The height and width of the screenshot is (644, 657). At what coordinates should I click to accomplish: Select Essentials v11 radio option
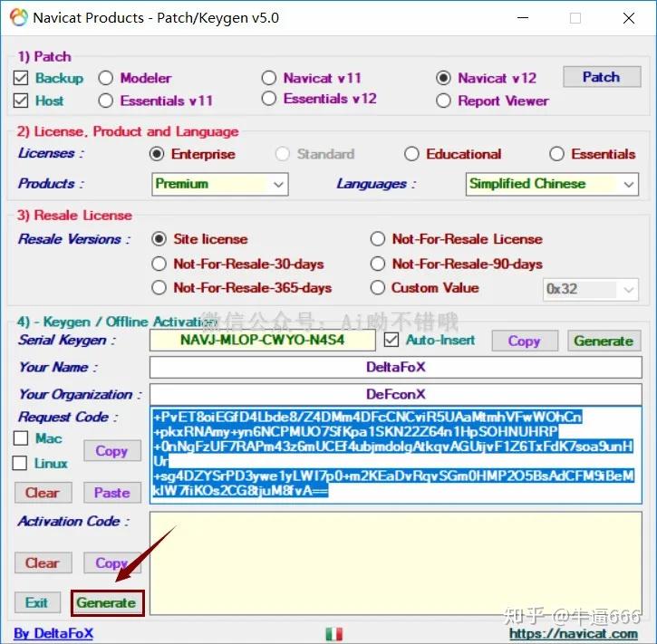click(x=106, y=101)
